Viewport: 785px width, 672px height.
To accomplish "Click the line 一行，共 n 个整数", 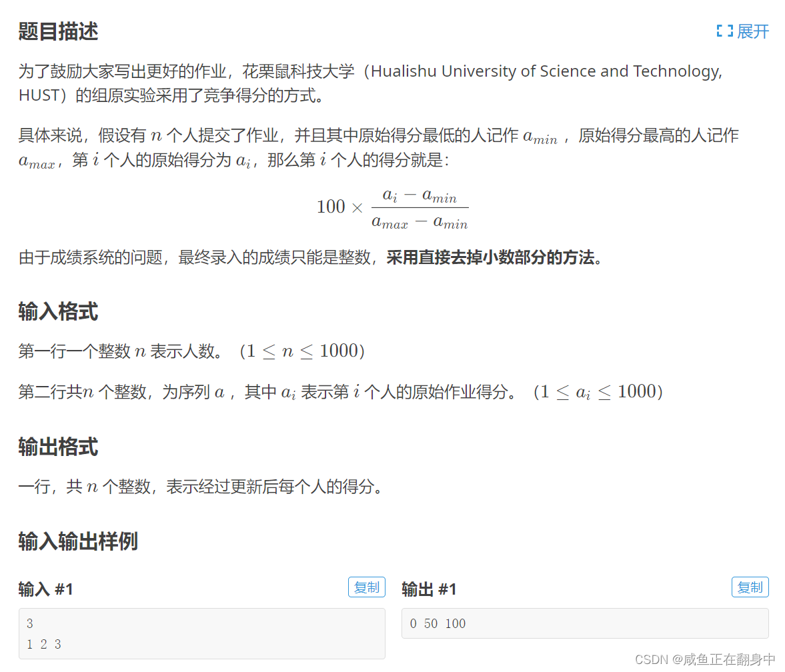I will point(200,486).
